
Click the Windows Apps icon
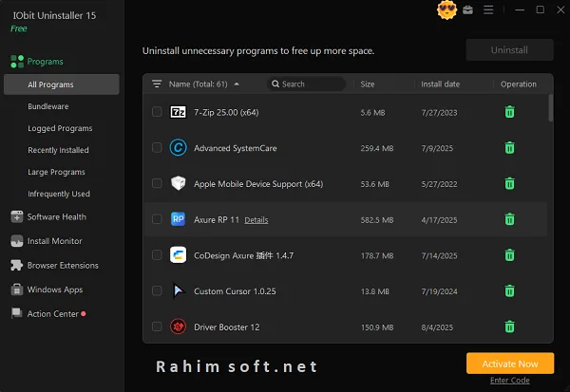(17, 289)
